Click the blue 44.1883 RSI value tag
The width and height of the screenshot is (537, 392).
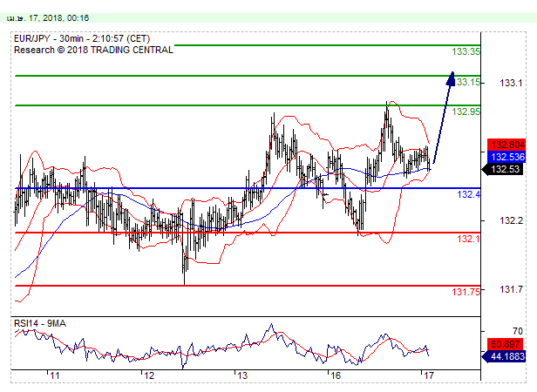504,357
